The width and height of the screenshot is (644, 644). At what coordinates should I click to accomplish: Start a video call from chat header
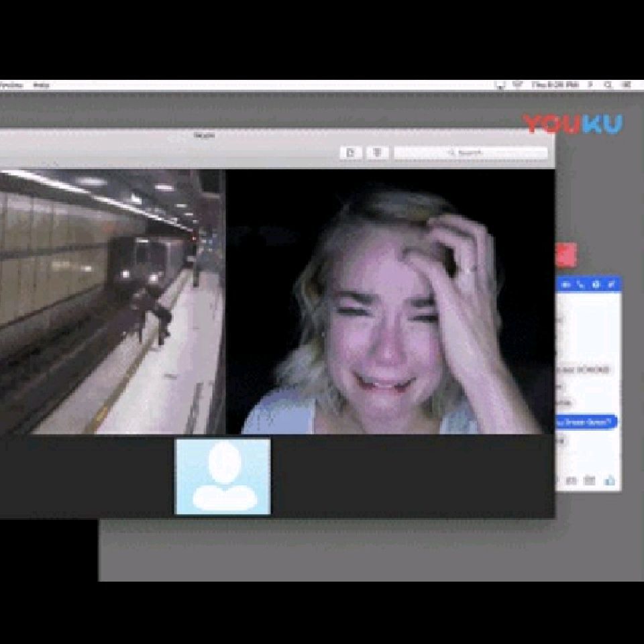566,284
